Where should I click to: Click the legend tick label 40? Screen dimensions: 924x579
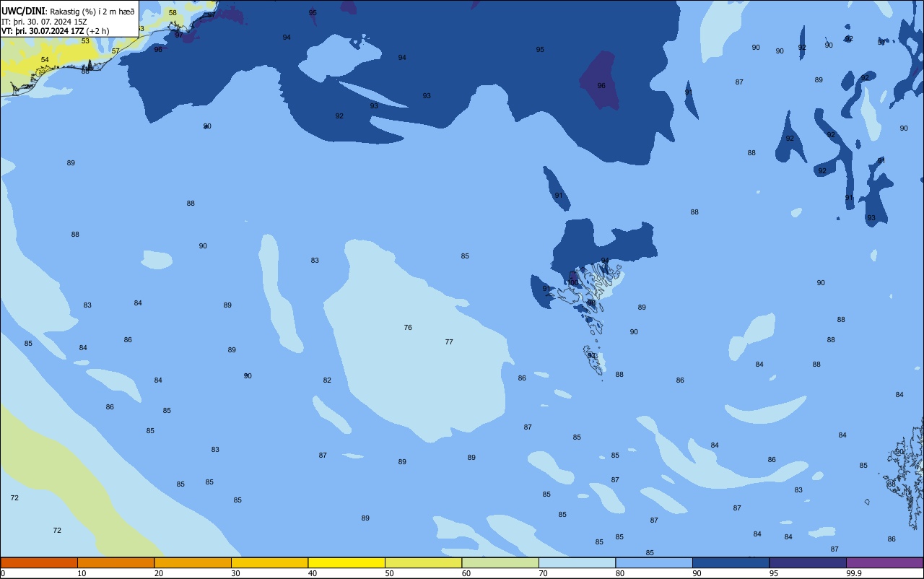(x=313, y=573)
